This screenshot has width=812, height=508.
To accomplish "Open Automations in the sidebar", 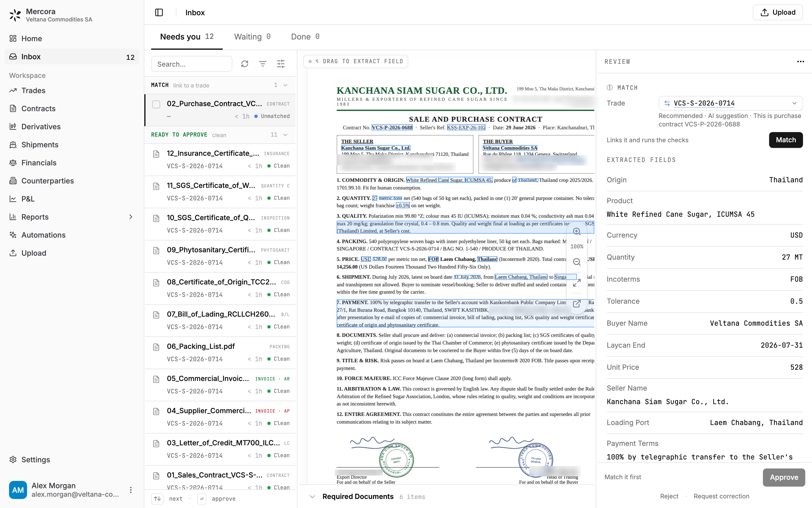I will (72, 235).
